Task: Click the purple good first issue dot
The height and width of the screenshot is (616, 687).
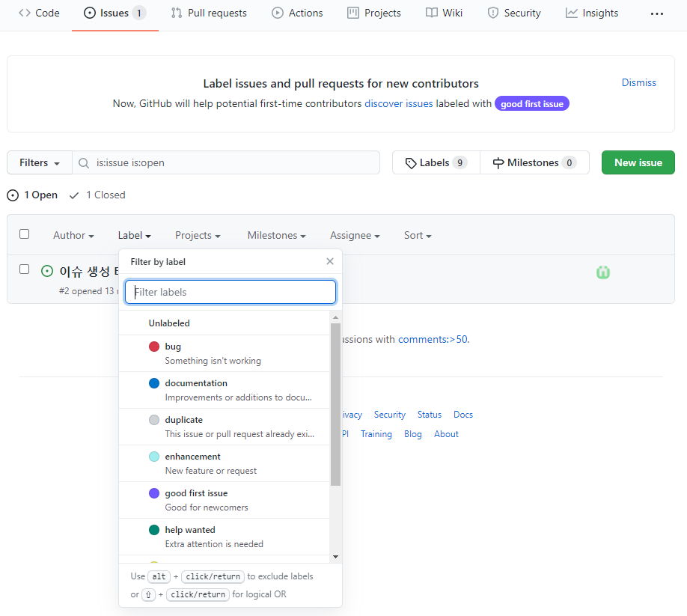Action: point(154,493)
